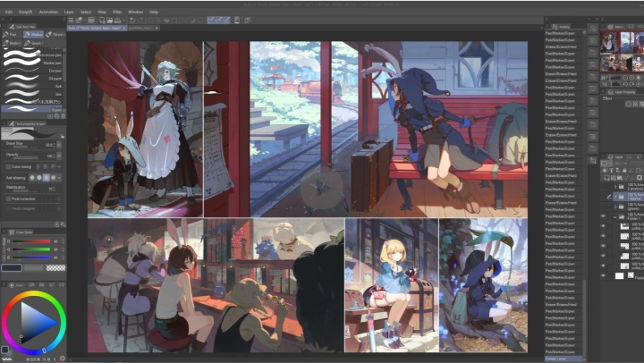Toggle the third highlighted snap icon in the command bar
The image size is (644, 363).
click(226, 21)
